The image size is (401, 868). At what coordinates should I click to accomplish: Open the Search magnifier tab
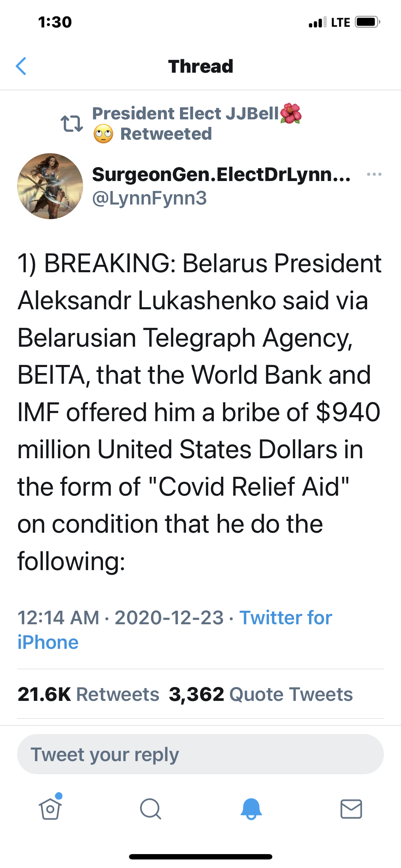150,809
